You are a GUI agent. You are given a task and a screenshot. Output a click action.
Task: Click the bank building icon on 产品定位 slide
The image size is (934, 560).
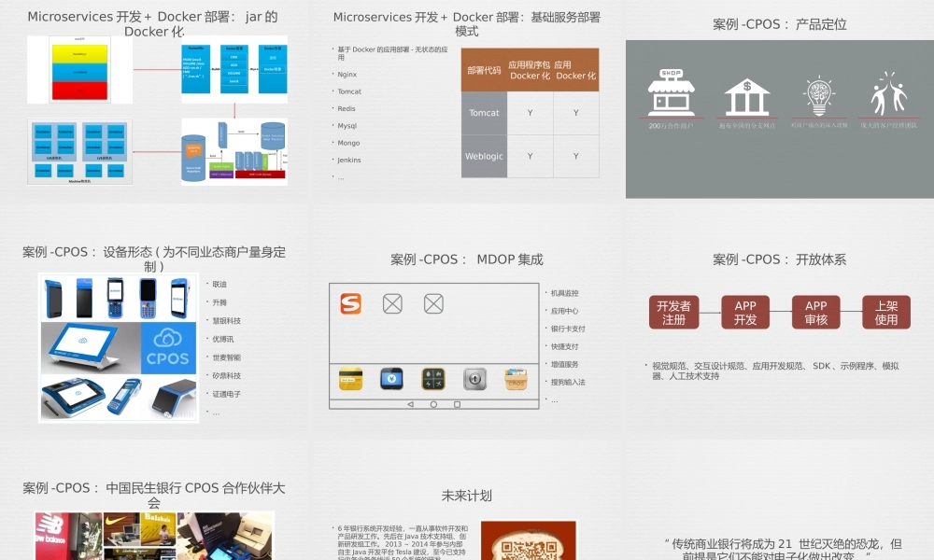[747, 96]
